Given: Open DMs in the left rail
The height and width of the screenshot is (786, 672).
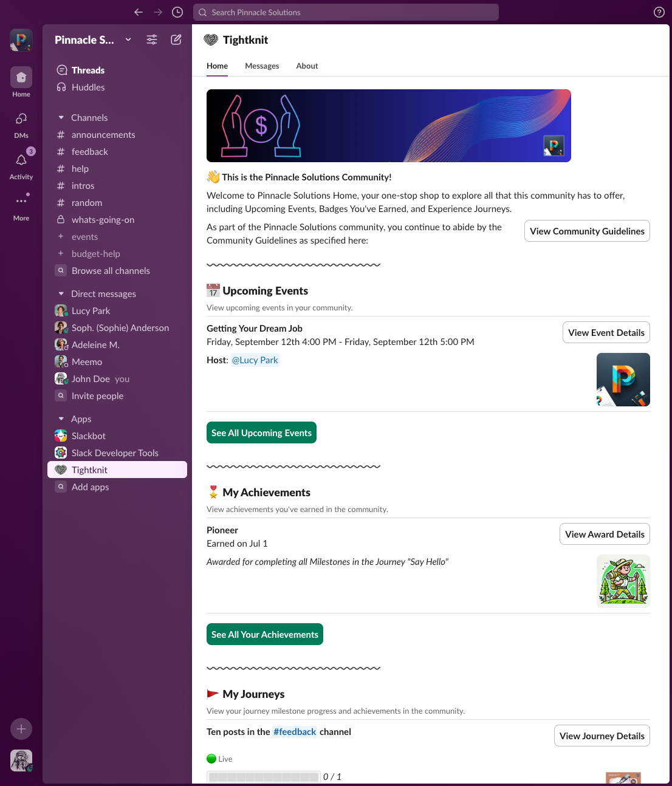Looking at the screenshot, I should 21,125.
